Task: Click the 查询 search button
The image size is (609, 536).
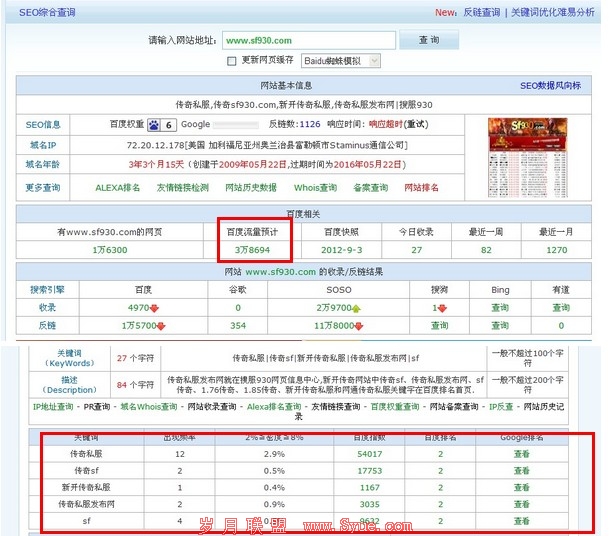Action: pos(428,40)
